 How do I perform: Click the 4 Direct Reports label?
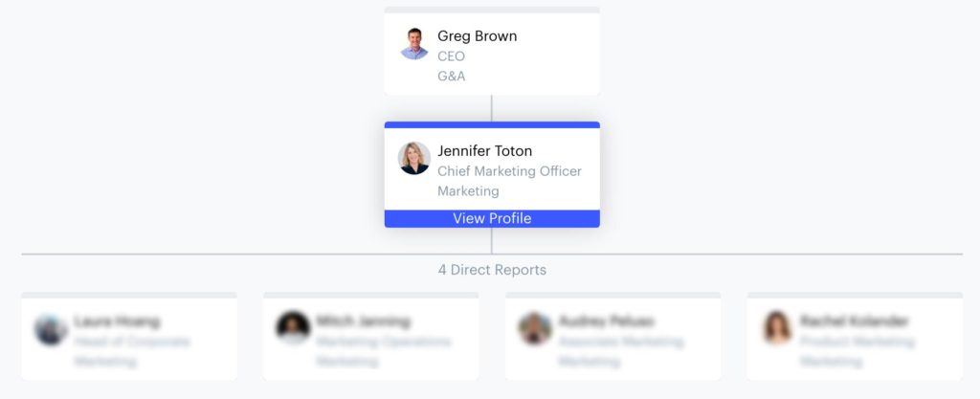492,270
